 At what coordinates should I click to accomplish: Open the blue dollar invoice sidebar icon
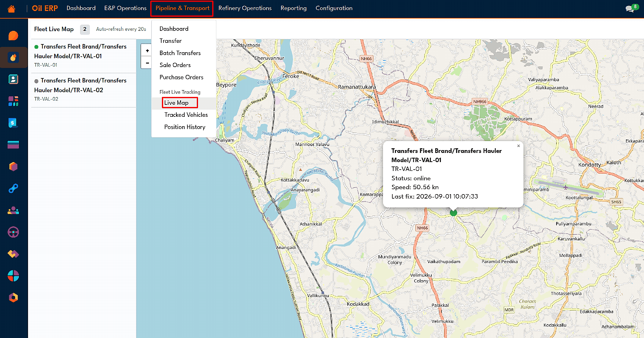tap(13, 123)
